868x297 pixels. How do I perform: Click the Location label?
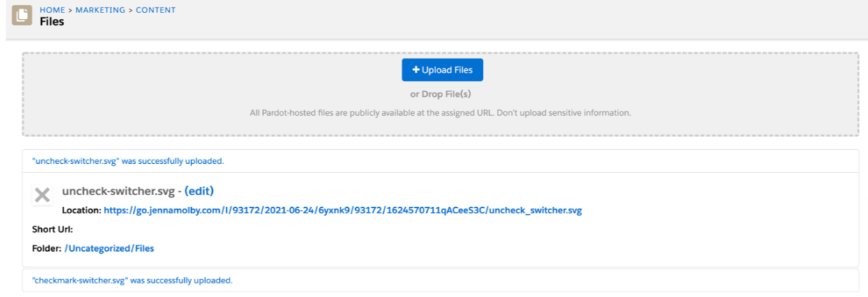82,210
